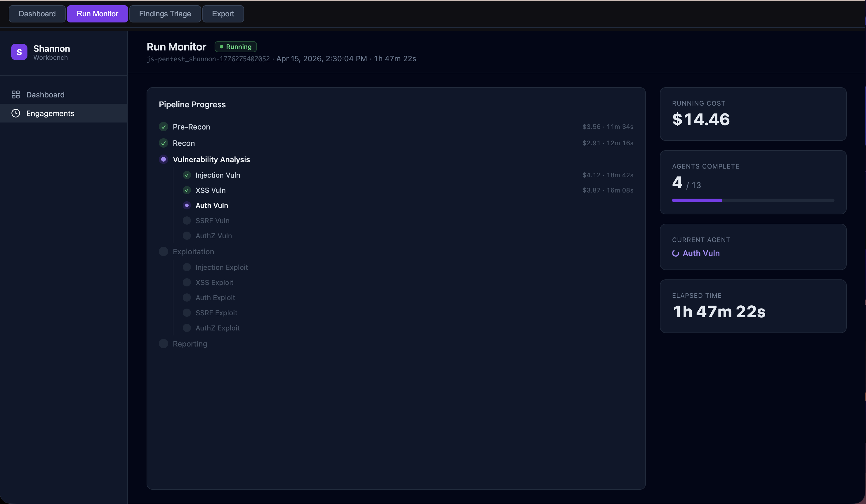Open the Export tab
The height and width of the screenshot is (504, 866).
click(x=223, y=14)
